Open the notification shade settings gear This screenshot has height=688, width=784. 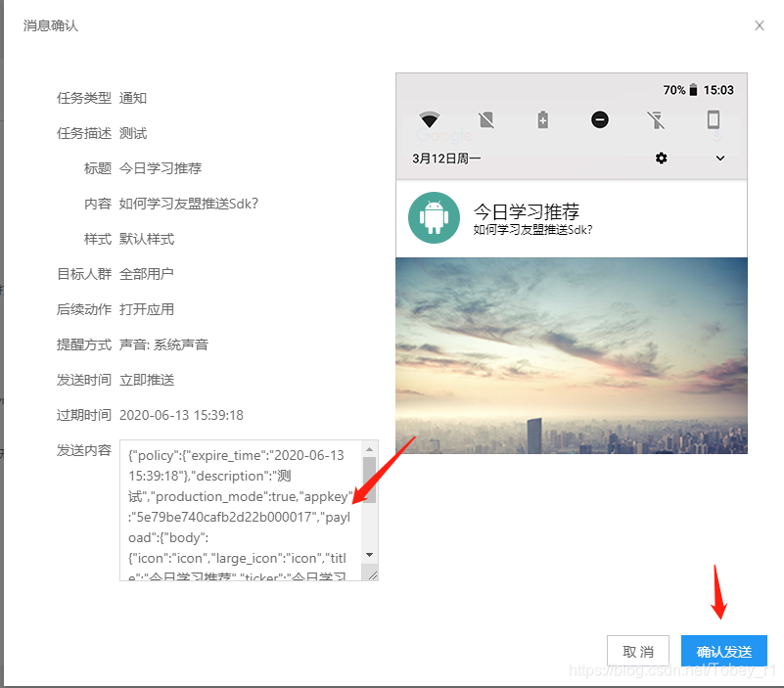click(x=663, y=158)
